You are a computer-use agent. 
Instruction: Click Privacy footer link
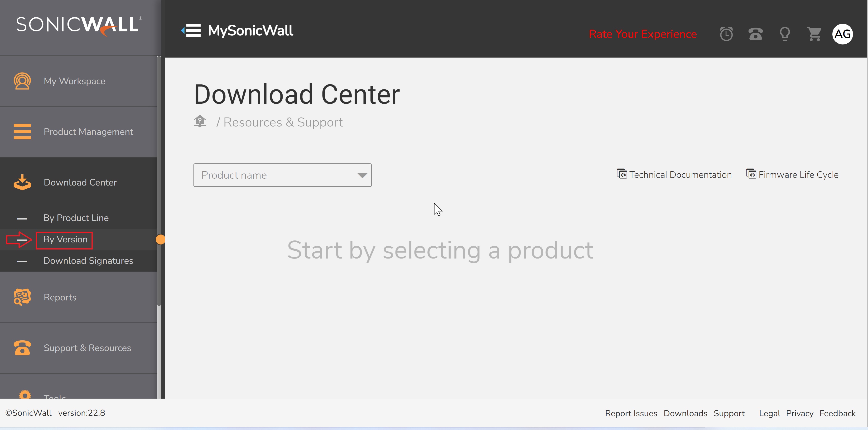tap(800, 413)
